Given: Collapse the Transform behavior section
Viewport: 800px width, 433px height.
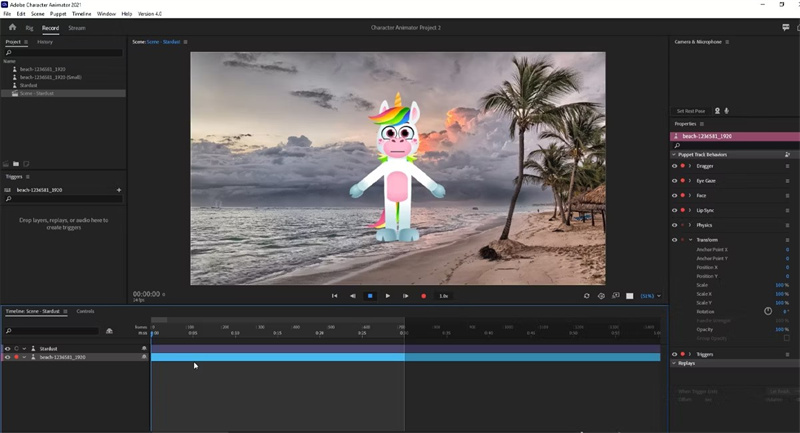Looking at the screenshot, I should [x=690, y=240].
